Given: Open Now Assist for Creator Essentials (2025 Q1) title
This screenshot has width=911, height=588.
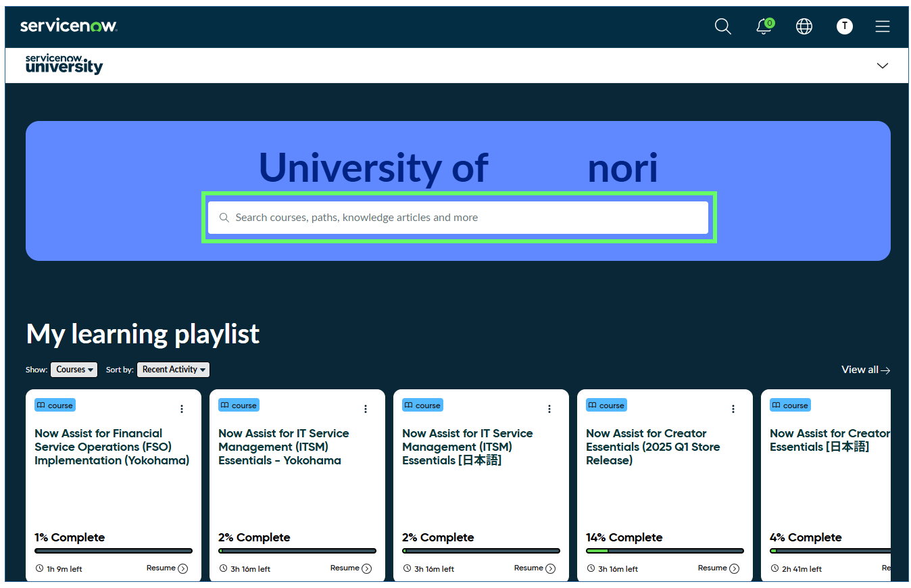Looking at the screenshot, I should tap(653, 447).
